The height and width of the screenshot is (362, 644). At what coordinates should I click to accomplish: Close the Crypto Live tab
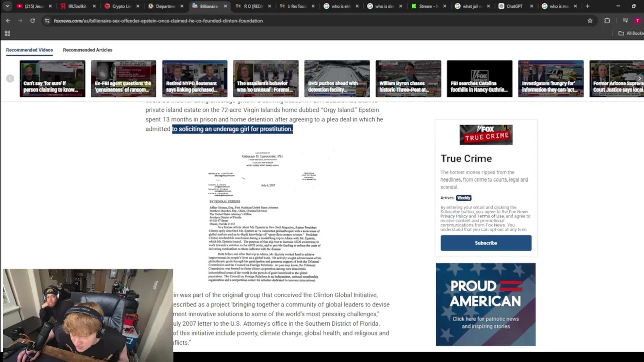click(137, 6)
